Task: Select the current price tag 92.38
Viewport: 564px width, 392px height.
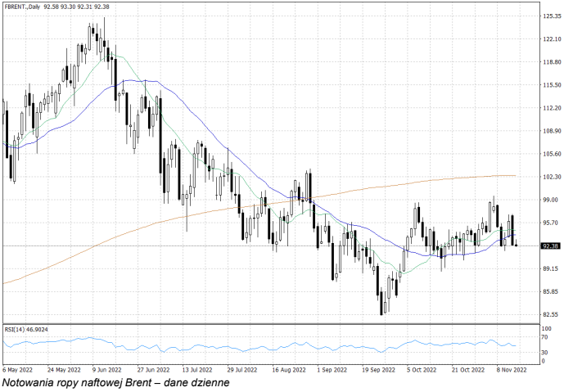Action: [550, 246]
